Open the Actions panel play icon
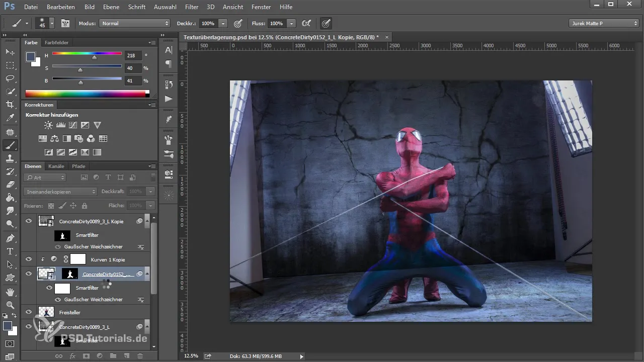Viewport: 644px width, 362px height. [x=169, y=99]
